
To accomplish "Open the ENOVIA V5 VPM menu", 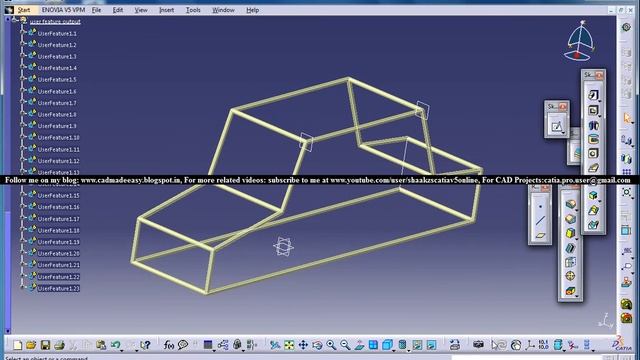I will click(x=63, y=10).
